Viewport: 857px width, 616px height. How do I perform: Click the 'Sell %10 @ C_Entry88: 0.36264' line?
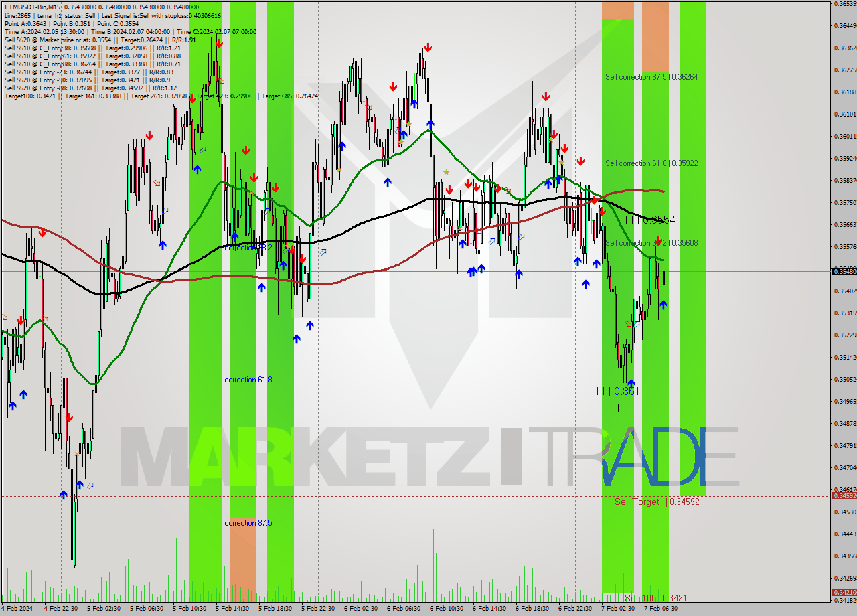pos(91,64)
